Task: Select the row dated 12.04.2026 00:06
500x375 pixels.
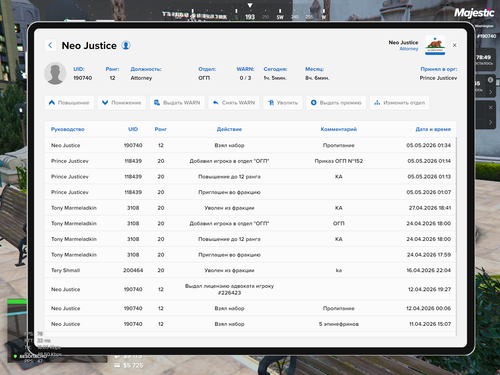Action: 250,308
